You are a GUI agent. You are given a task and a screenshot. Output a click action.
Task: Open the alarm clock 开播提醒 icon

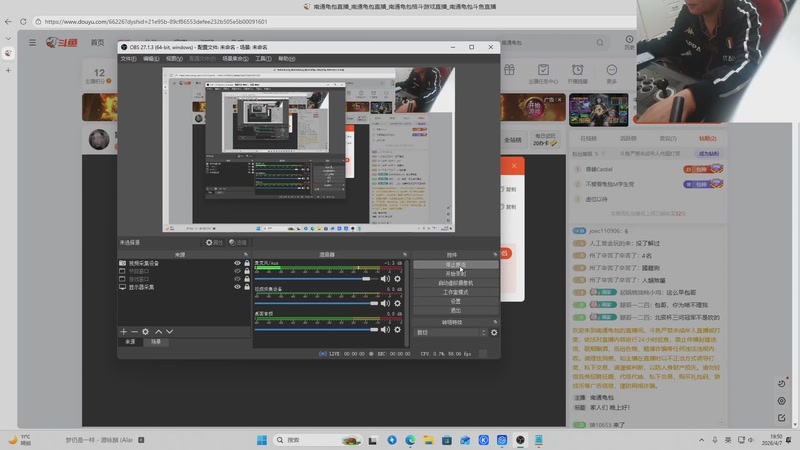pos(578,73)
